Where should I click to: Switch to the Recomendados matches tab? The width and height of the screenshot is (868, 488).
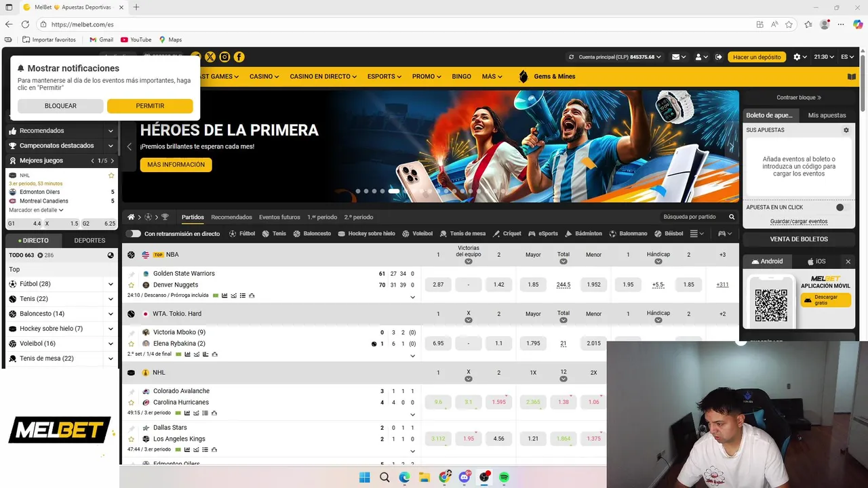click(231, 217)
